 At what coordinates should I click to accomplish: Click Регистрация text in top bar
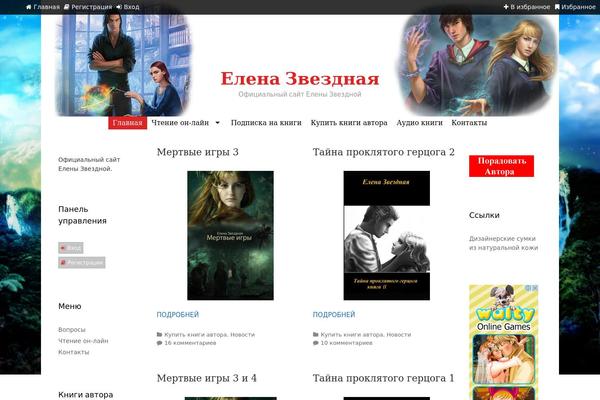click(x=91, y=7)
